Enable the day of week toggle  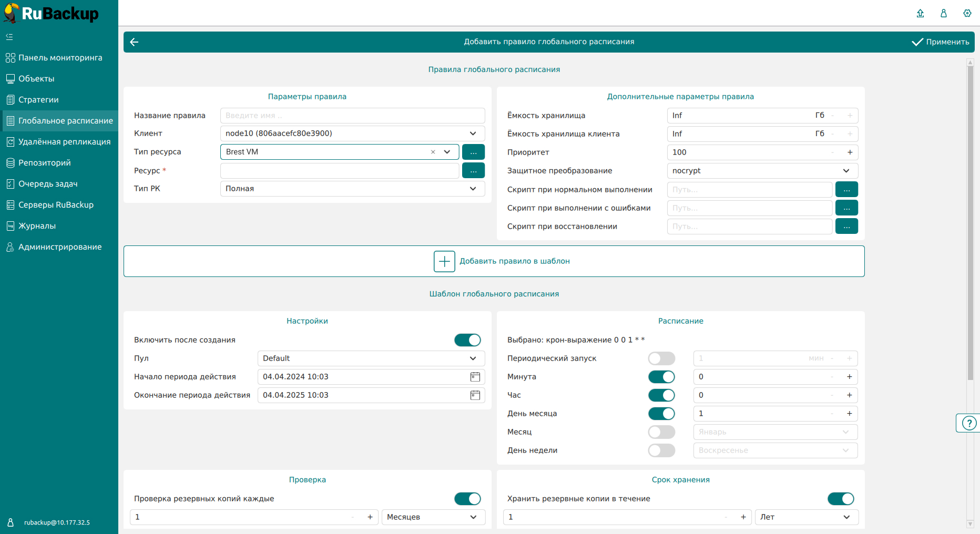tap(661, 450)
